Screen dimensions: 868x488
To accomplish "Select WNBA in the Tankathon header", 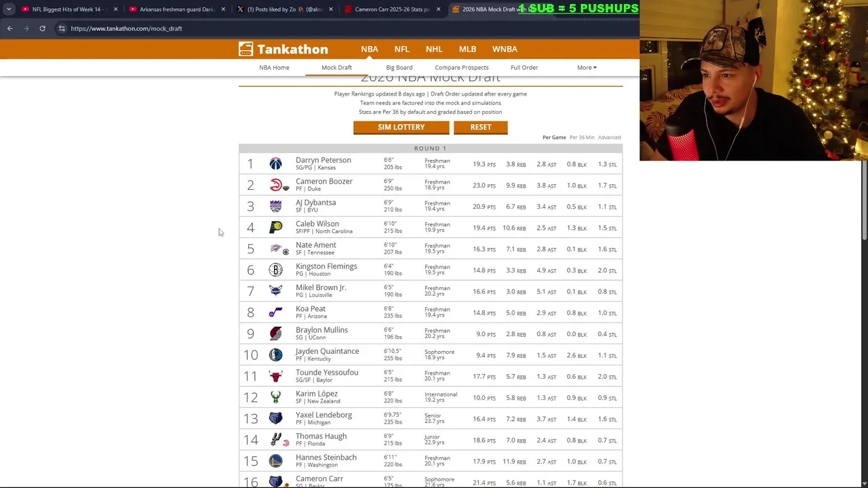I will pyautogui.click(x=505, y=49).
